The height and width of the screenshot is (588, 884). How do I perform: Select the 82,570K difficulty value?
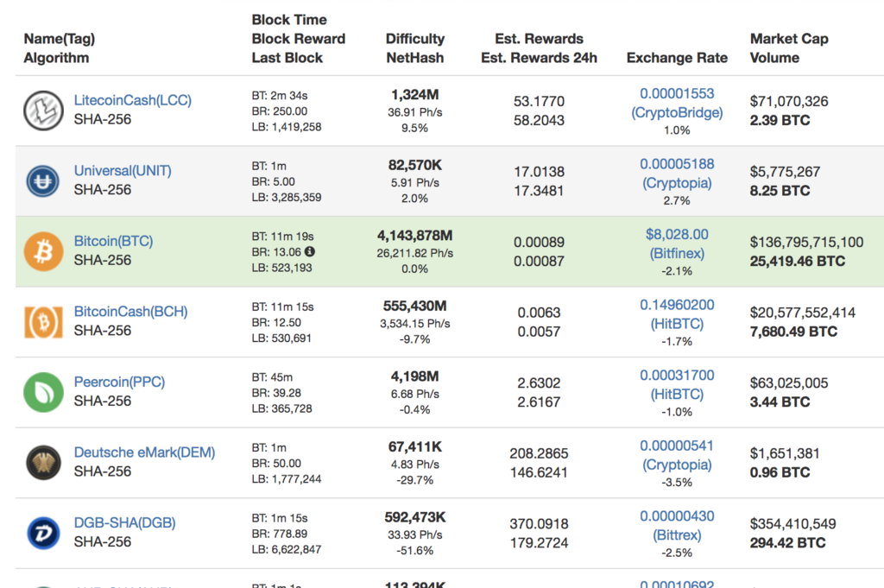[x=415, y=165]
